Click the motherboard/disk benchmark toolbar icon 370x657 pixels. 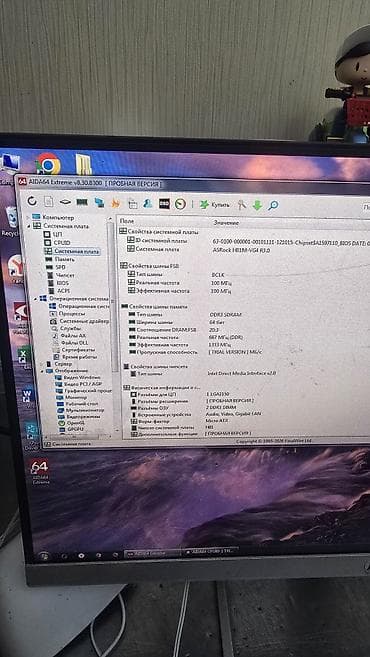(65, 202)
